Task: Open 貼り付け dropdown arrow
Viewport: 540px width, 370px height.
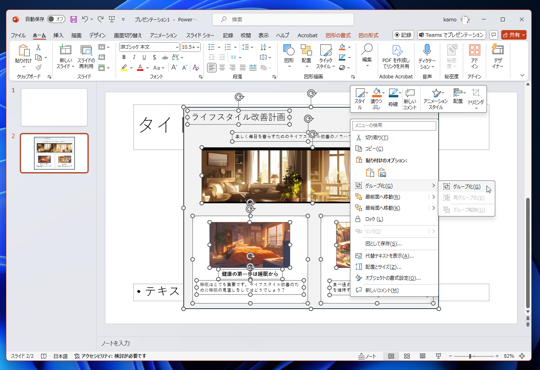Action: pyautogui.click(x=23, y=67)
